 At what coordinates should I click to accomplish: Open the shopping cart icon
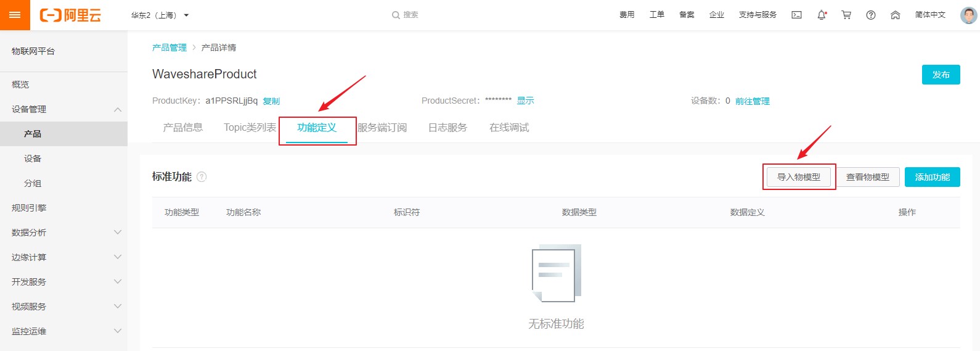846,15
